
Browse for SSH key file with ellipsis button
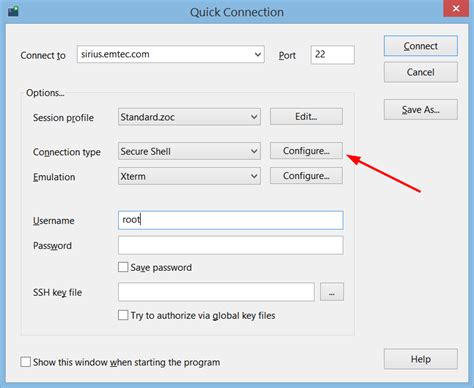[x=332, y=292]
